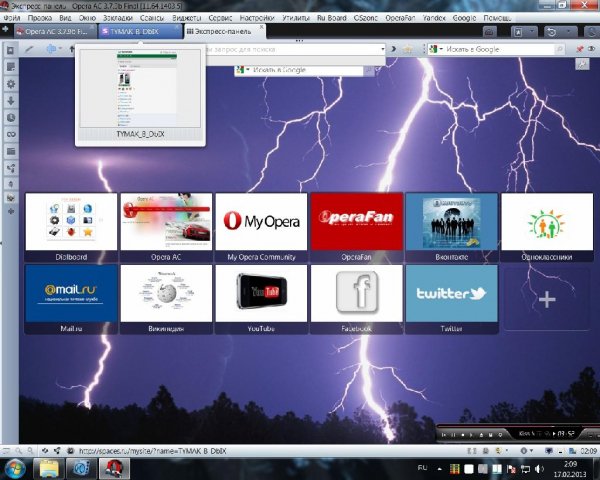Open the Одноклассники speed dial
The width and height of the screenshot is (600, 480).
pyautogui.click(x=547, y=227)
